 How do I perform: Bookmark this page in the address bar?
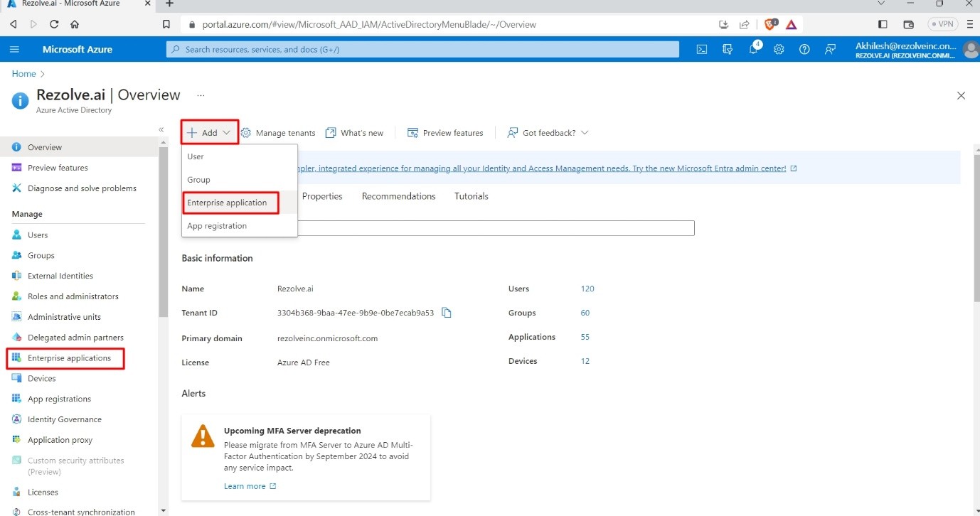(166, 24)
